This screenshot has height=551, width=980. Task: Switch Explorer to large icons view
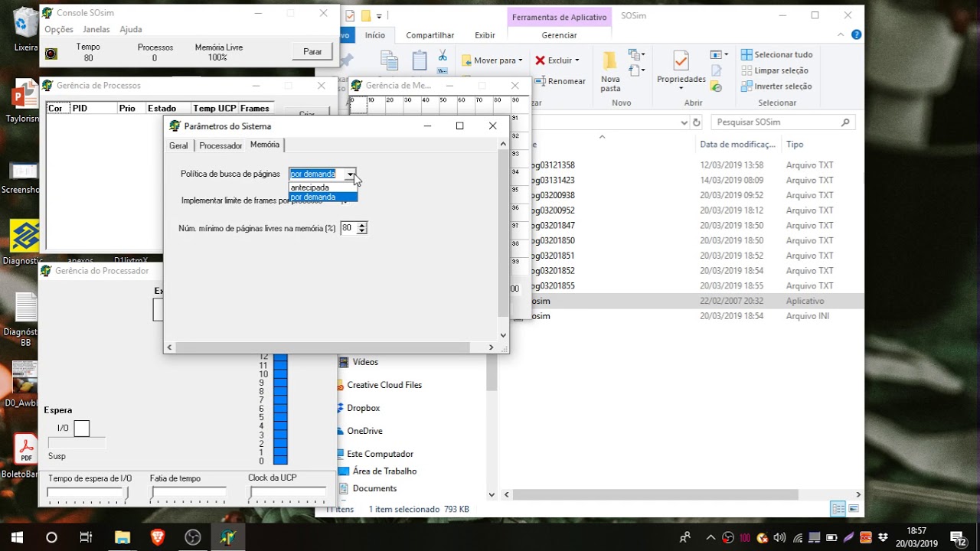pos(854,509)
